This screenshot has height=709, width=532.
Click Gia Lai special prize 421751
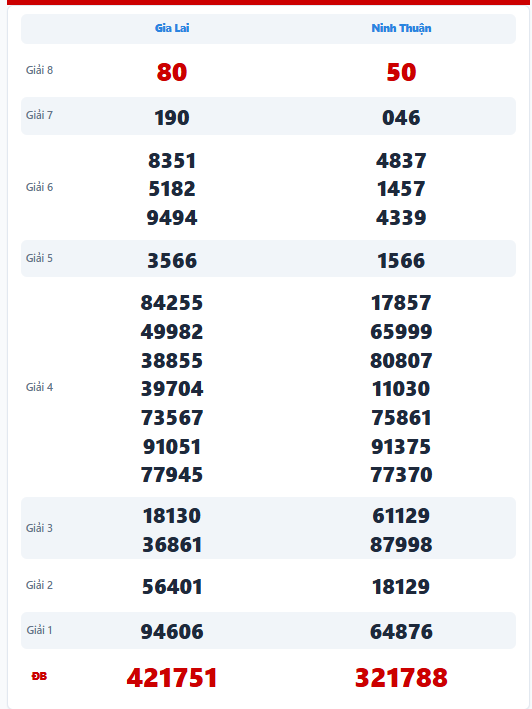point(172,677)
